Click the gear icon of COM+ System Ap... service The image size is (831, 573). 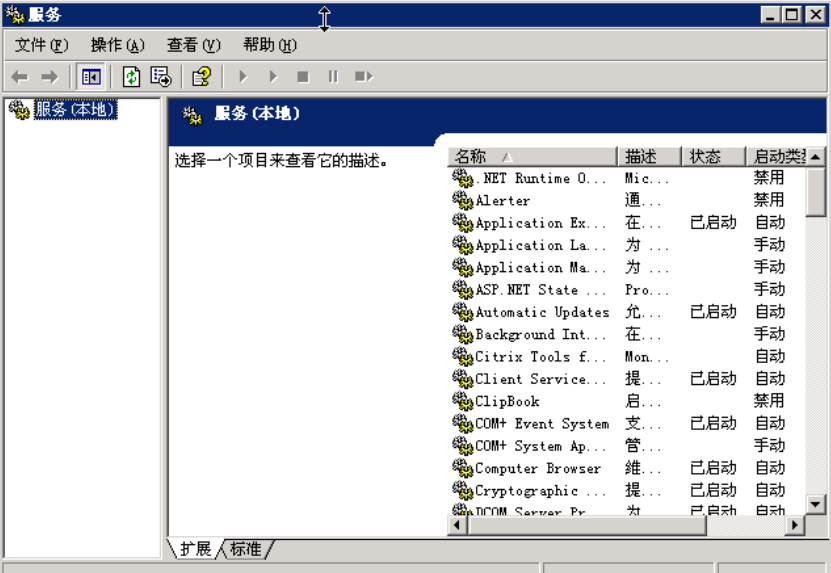pos(462,446)
